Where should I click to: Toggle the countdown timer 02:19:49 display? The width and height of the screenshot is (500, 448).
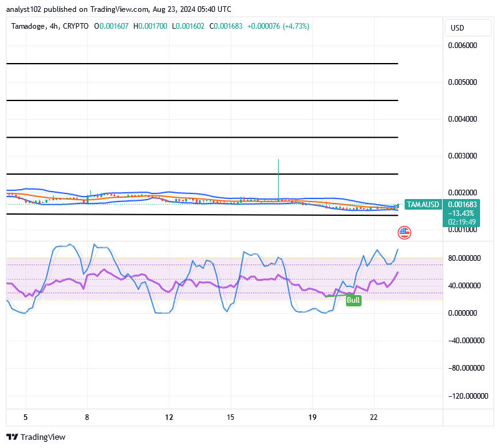[x=462, y=221]
